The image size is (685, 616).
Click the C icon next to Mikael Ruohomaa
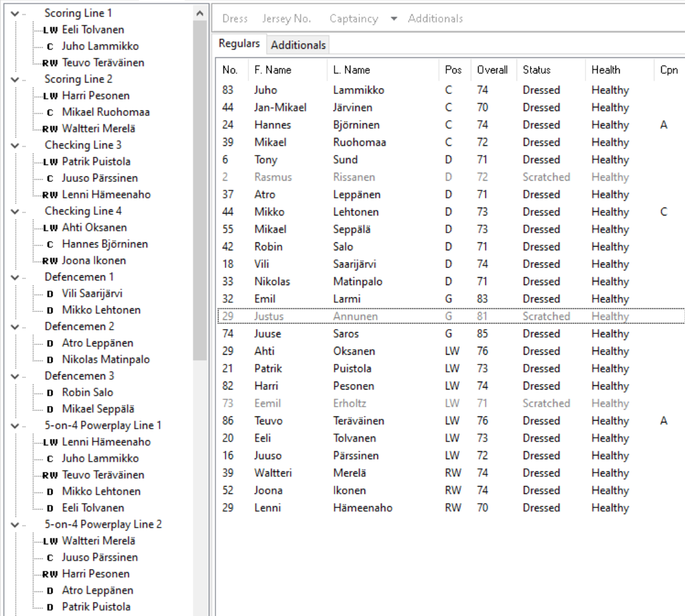[x=50, y=113]
